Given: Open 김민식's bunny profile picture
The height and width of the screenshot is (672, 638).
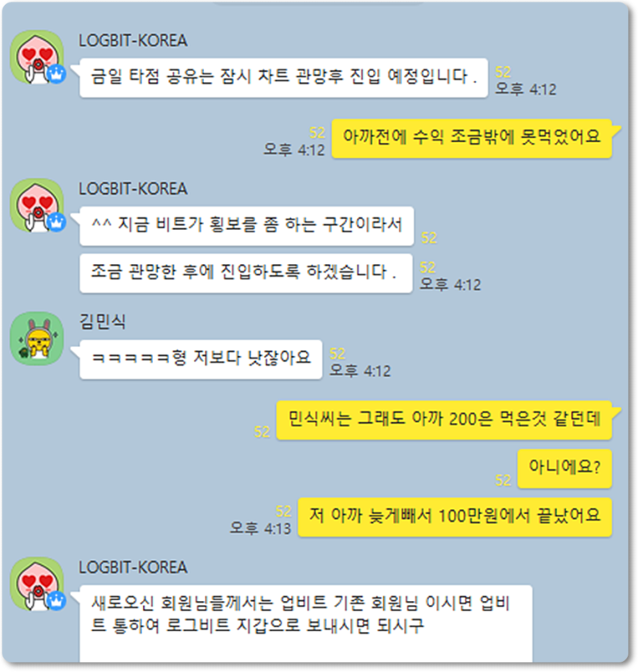Looking at the screenshot, I should pos(37,338).
